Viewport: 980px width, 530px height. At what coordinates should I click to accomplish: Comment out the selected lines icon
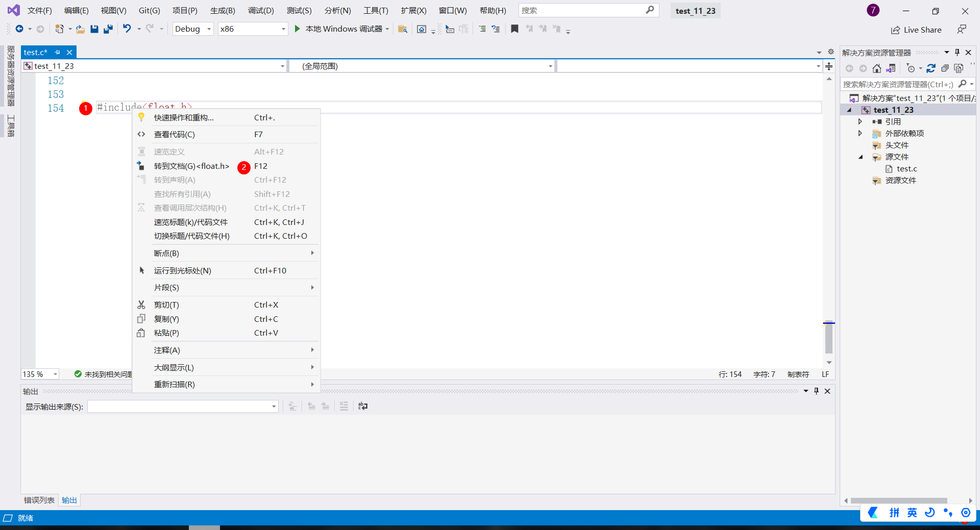(x=482, y=29)
